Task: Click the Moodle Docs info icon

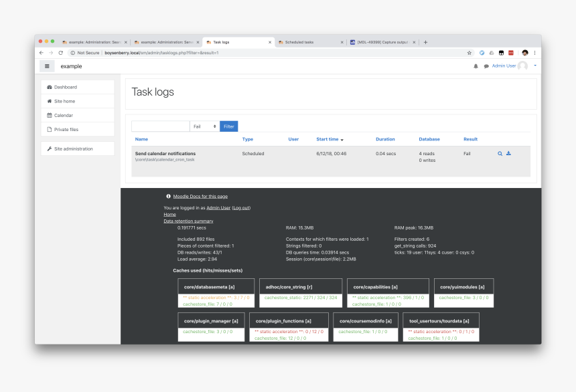Action: click(168, 197)
